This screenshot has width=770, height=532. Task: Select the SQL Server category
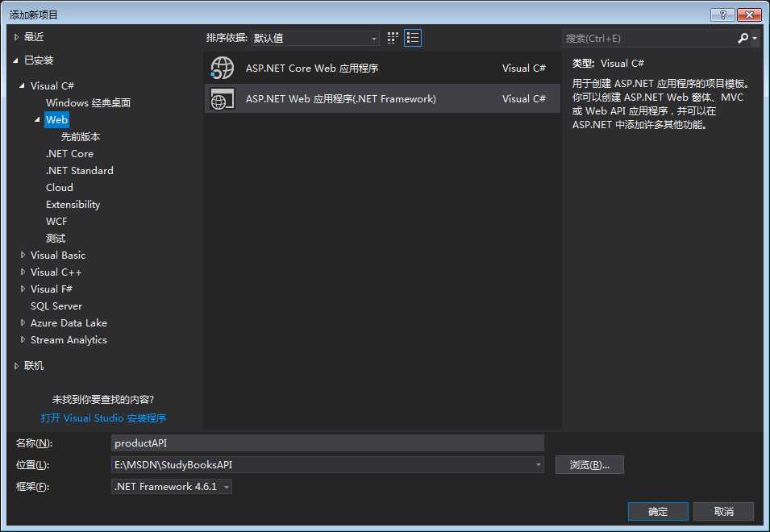56,305
